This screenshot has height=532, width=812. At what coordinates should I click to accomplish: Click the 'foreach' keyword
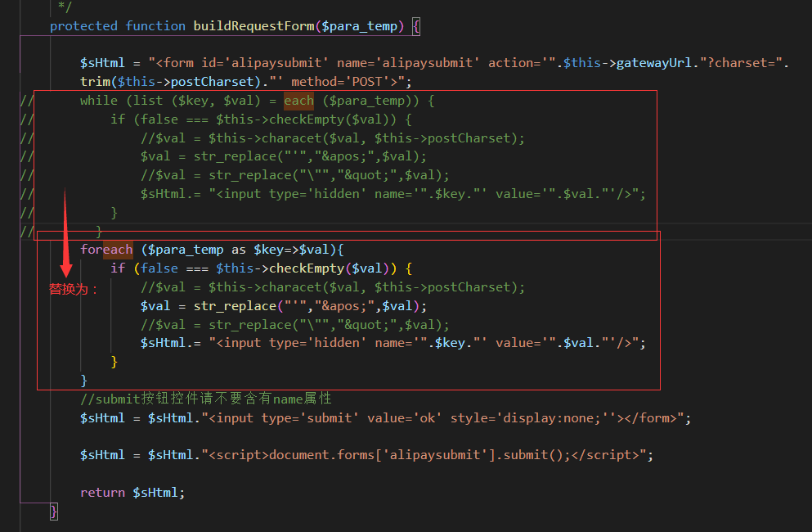tap(106, 250)
